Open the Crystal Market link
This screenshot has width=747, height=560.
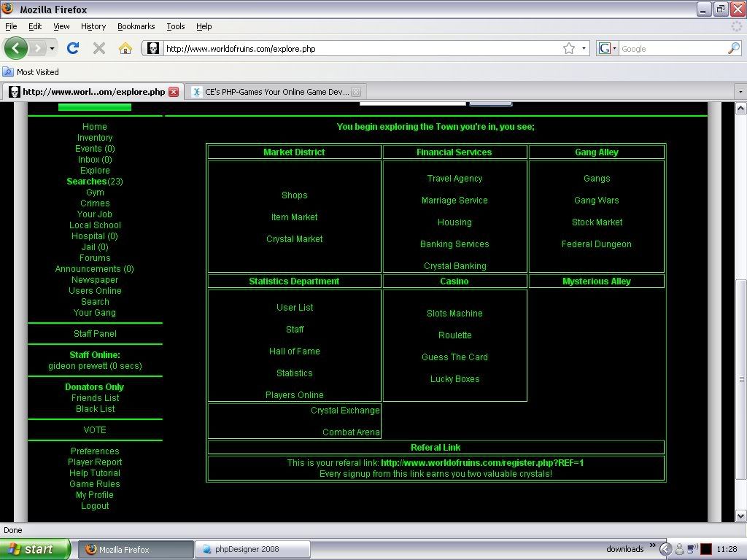click(x=294, y=239)
